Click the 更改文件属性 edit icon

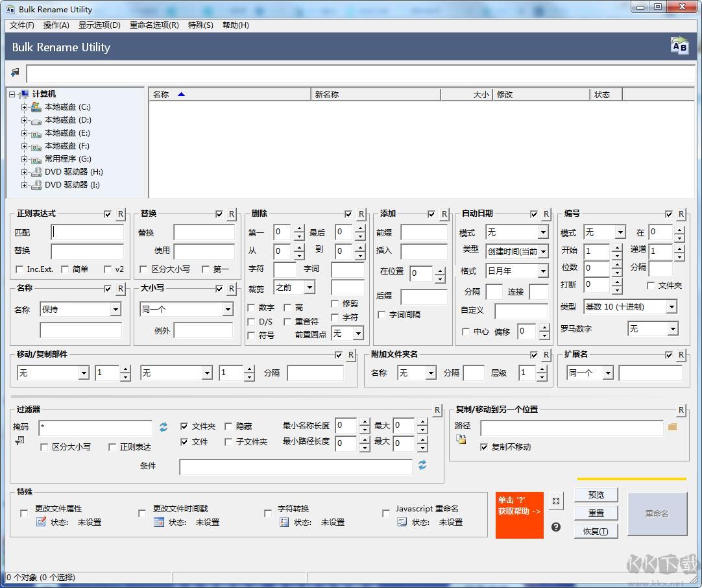coord(41,522)
